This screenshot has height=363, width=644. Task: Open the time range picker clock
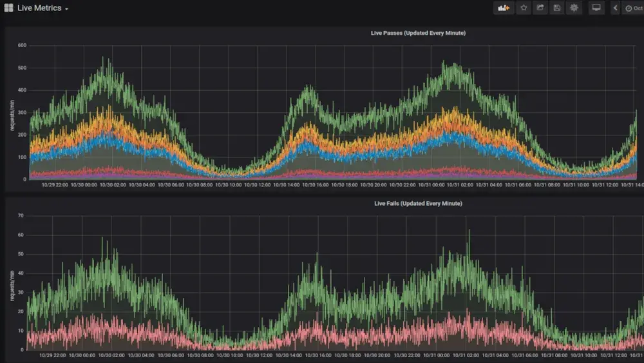633,8
